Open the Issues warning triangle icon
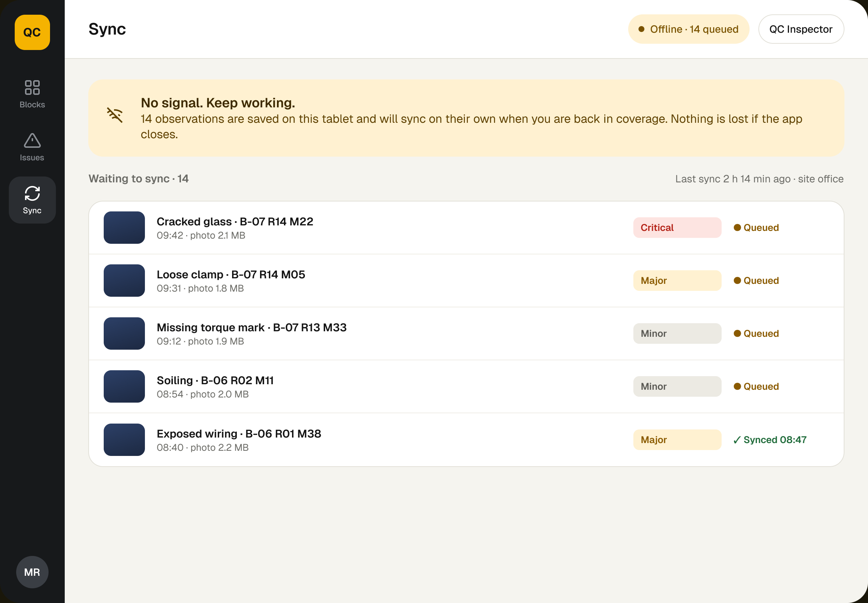Screen dimensions: 868x603 tap(32, 140)
